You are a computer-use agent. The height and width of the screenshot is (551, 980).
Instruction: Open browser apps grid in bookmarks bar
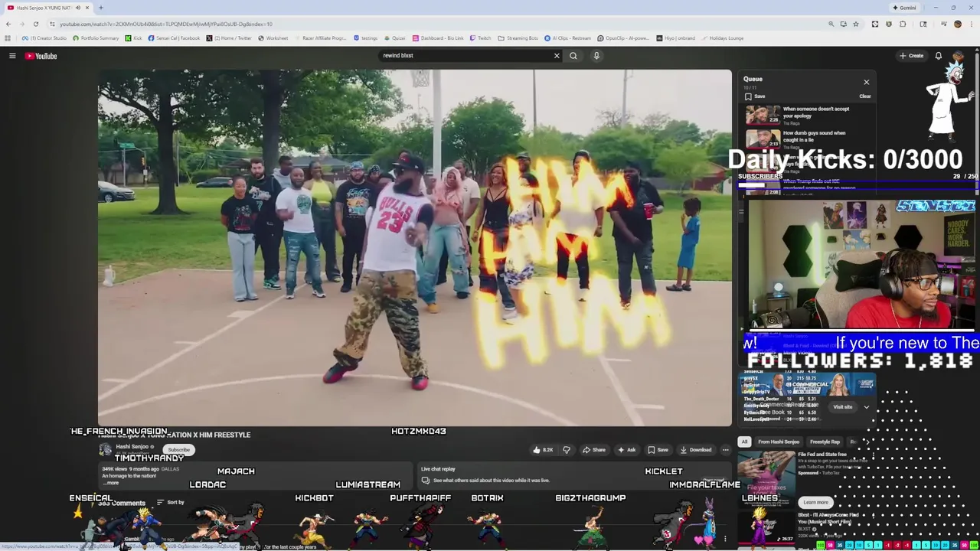8,38
